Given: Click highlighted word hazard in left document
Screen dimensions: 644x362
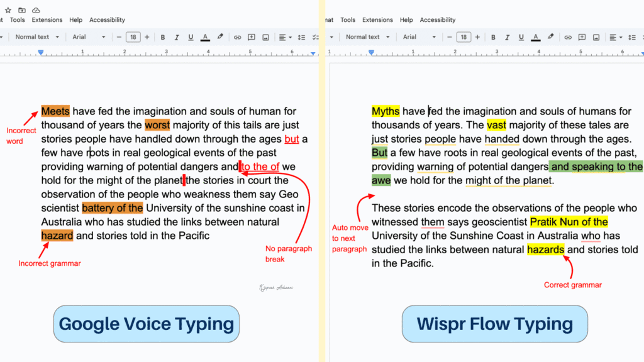Looking at the screenshot, I should point(57,236).
